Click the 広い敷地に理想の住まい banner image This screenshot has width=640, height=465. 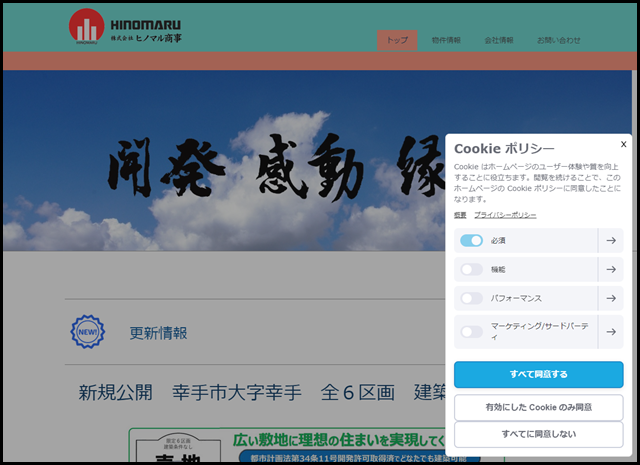[x=287, y=446]
